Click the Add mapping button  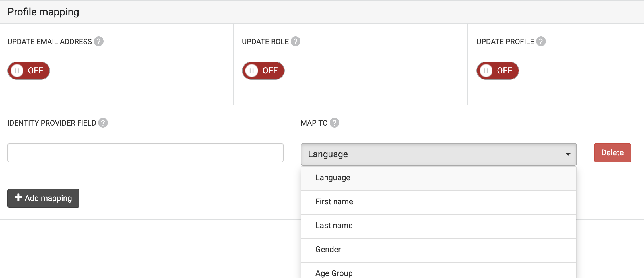click(x=43, y=198)
